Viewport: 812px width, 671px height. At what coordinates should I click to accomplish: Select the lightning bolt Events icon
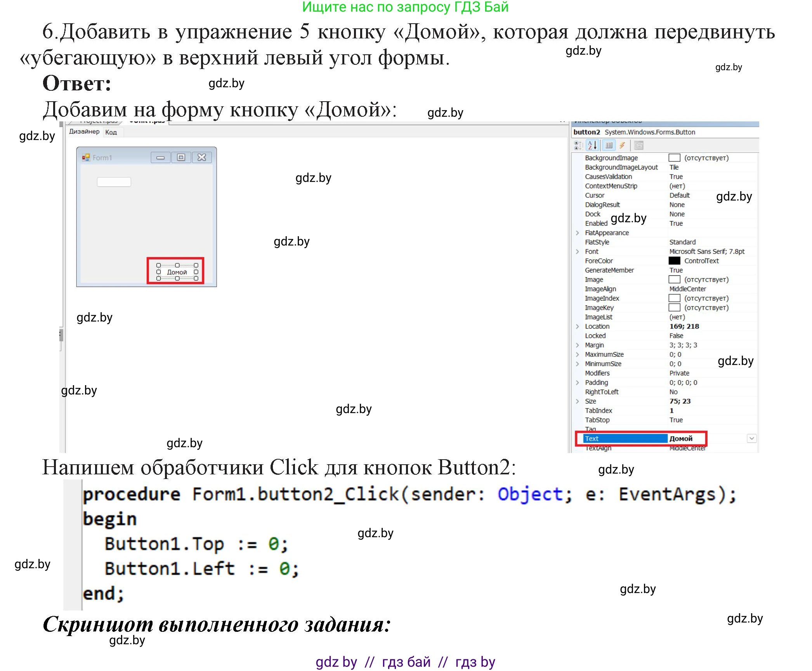[x=622, y=146]
